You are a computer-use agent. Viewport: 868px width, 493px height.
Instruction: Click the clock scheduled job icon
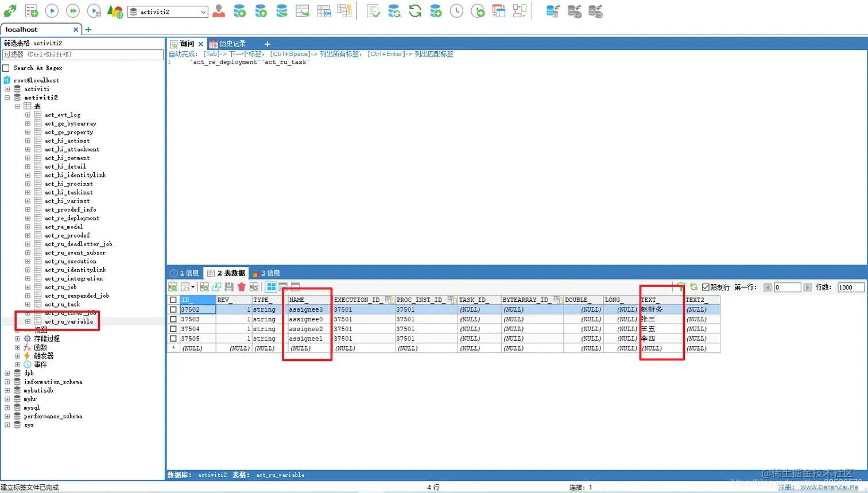[x=456, y=11]
